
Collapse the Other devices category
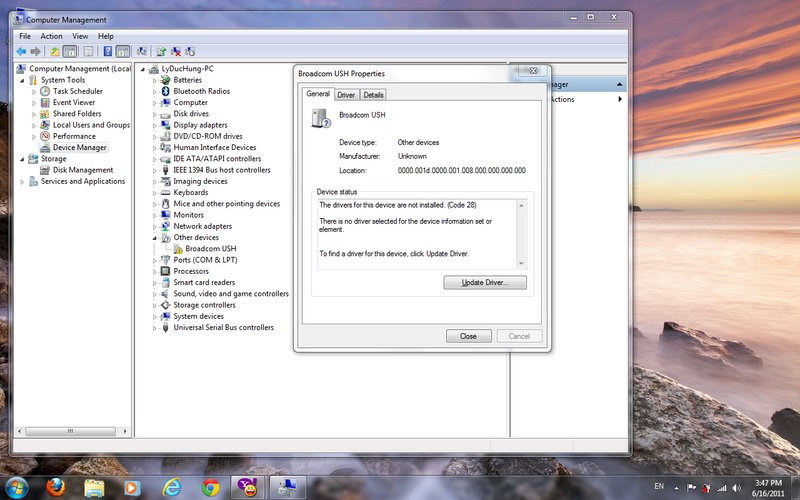click(155, 238)
